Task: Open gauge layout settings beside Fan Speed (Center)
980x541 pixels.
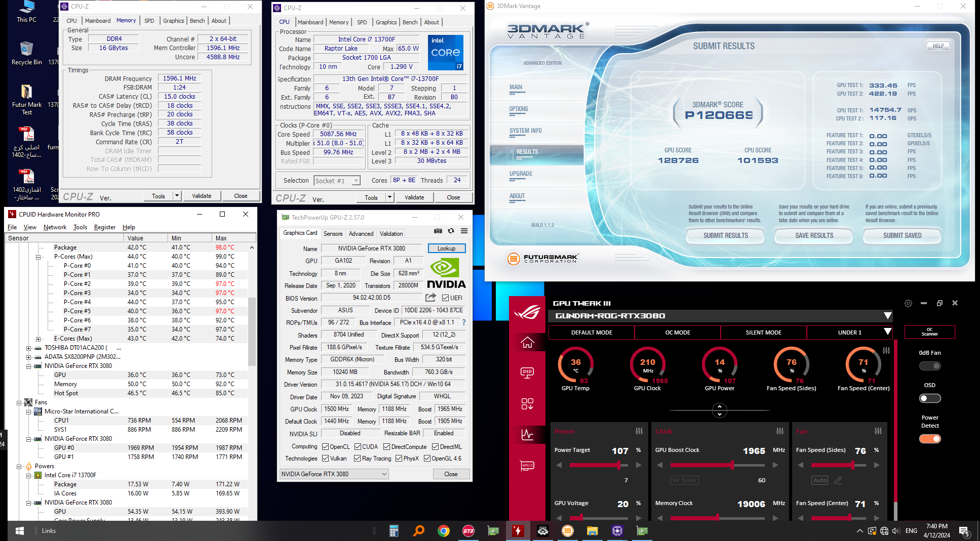Action: [886, 350]
